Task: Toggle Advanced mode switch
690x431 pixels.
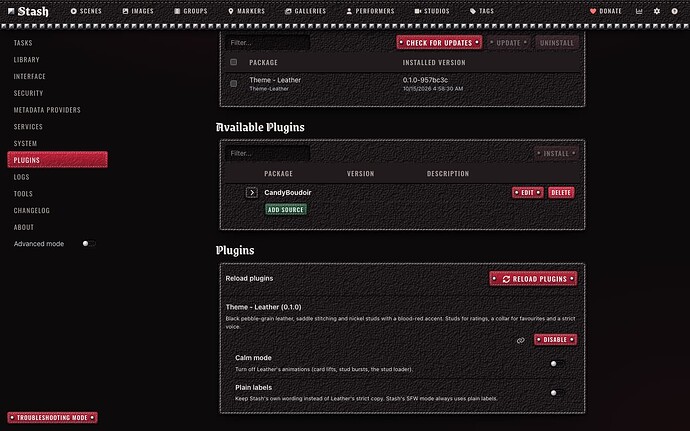Action: pos(88,243)
